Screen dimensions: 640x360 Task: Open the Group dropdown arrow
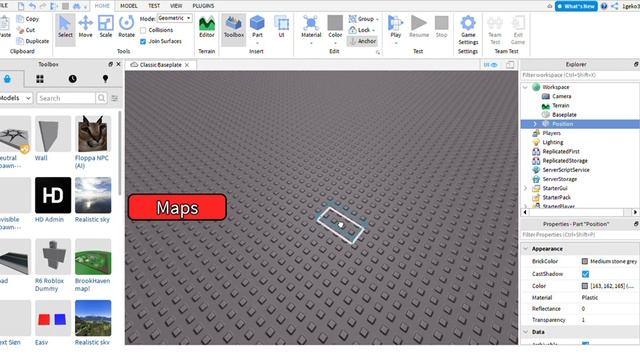point(377,19)
